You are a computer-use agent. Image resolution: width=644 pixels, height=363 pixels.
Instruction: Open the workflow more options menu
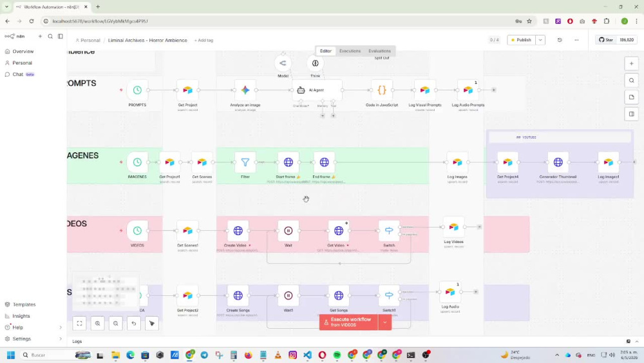(576, 40)
